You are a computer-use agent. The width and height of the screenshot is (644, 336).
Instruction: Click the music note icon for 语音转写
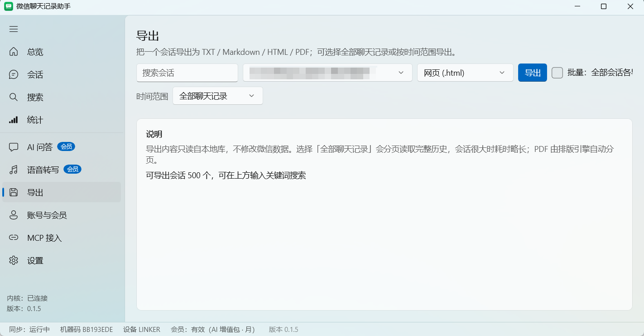coord(14,170)
